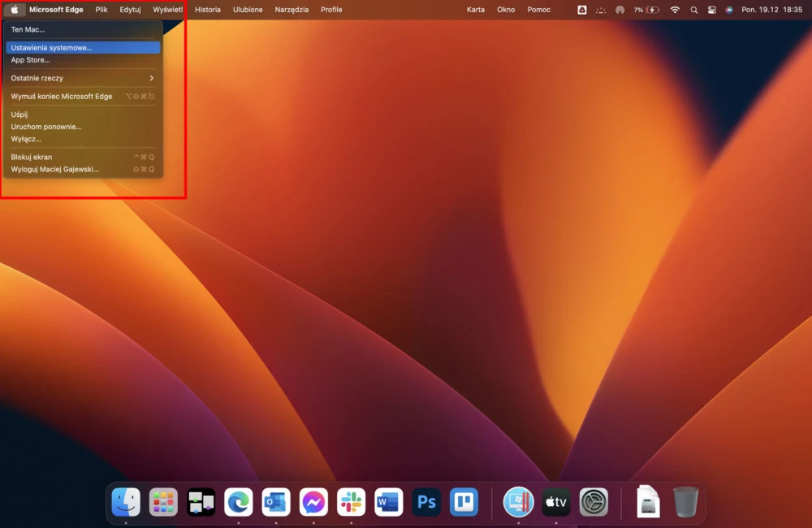Open Launchpad from the Dock
Screen dimensions: 812x528
point(163,501)
